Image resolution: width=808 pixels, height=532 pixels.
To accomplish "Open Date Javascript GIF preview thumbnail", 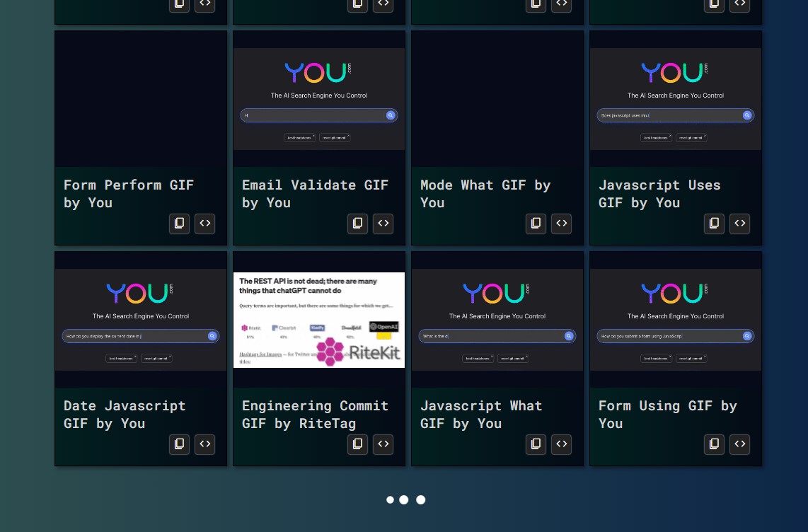I will coord(141,319).
